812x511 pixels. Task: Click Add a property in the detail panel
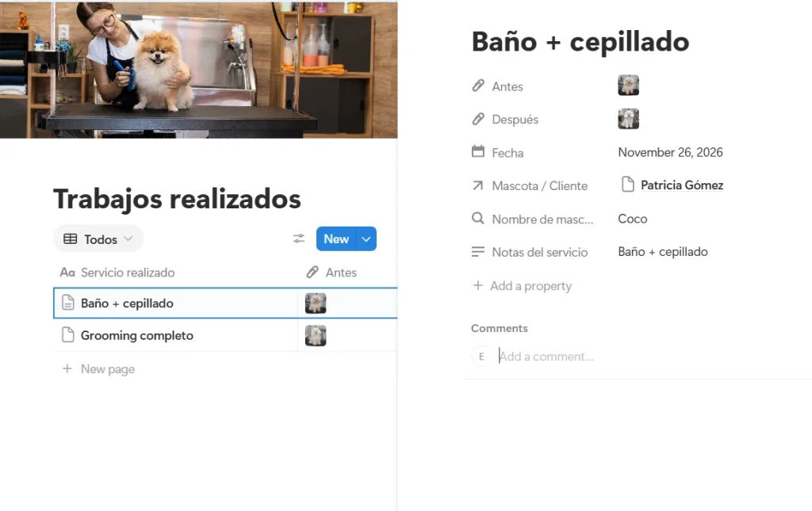click(x=523, y=285)
